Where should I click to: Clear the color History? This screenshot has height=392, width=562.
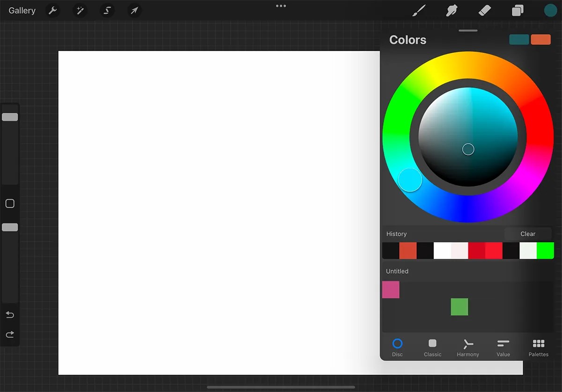click(x=528, y=234)
